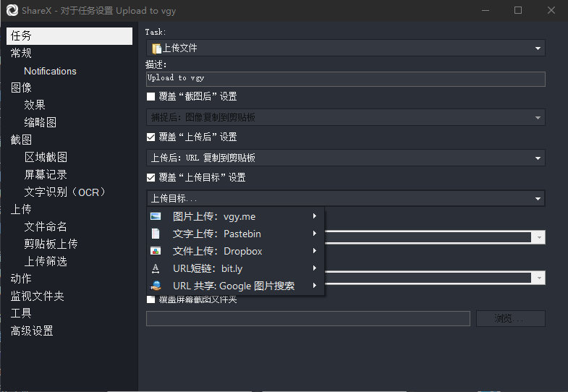The image size is (568, 392).
Task: Click the 浏览... button
Action: point(510,319)
